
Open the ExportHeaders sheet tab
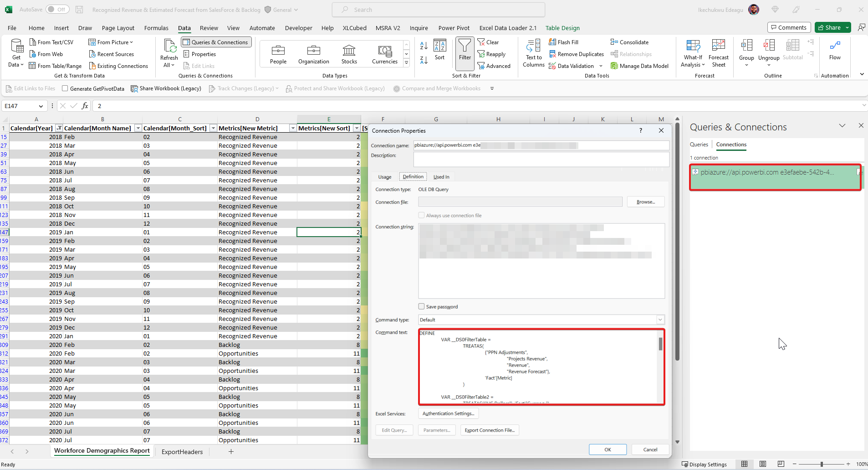click(182, 452)
